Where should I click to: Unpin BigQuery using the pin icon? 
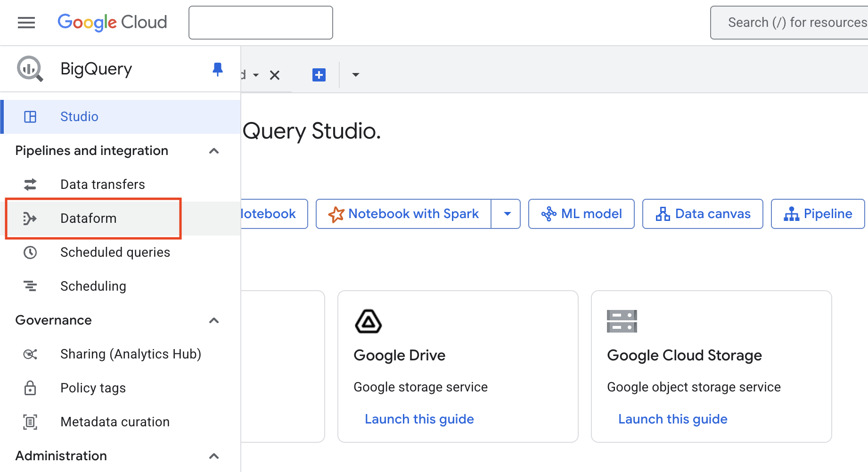217,69
